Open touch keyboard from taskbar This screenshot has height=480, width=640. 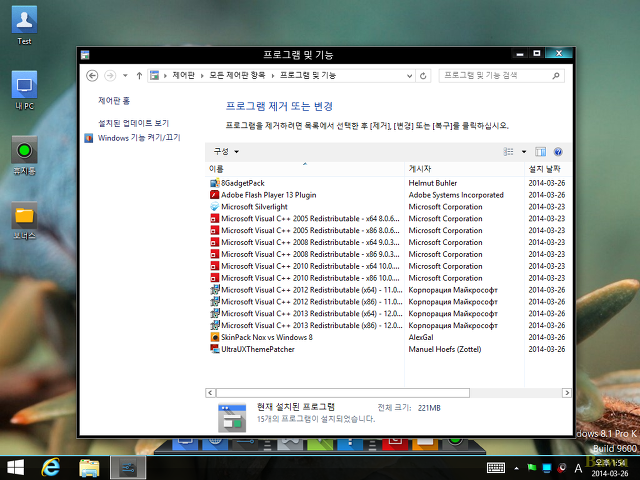[x=496, y=468]
